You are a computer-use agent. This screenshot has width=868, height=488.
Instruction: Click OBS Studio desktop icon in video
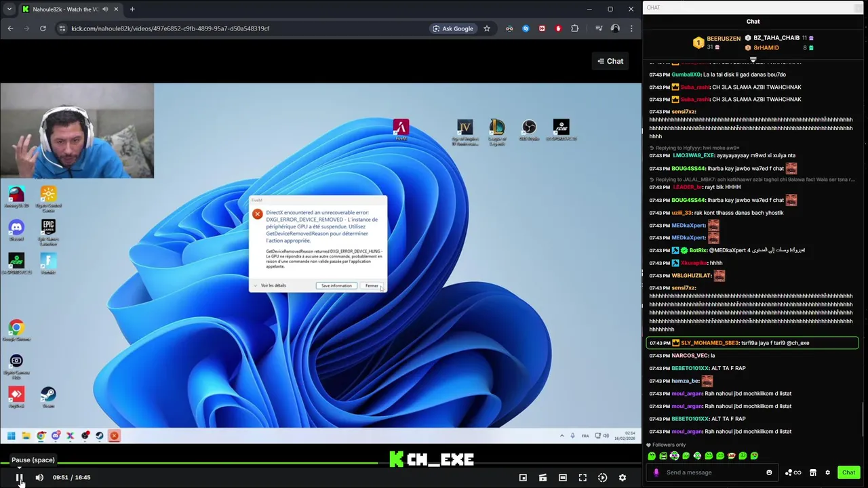pos(529,129)
